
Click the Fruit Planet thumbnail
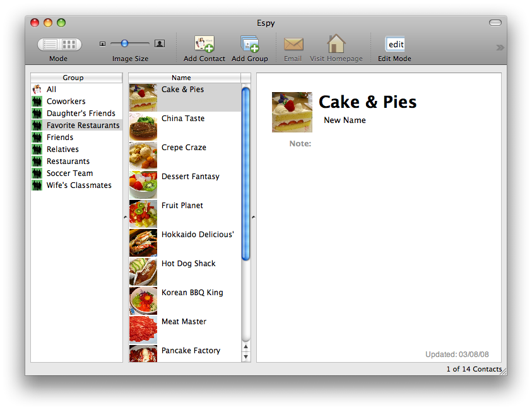pyautogui.click(x=143, y=214)
